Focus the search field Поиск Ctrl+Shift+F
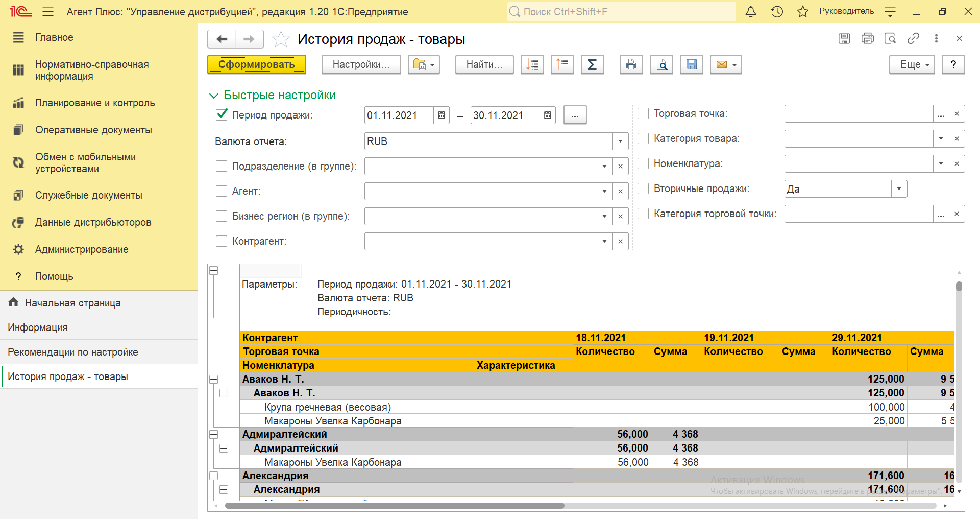Viewport: 980px width, 519px height. (x=622, y=12)
